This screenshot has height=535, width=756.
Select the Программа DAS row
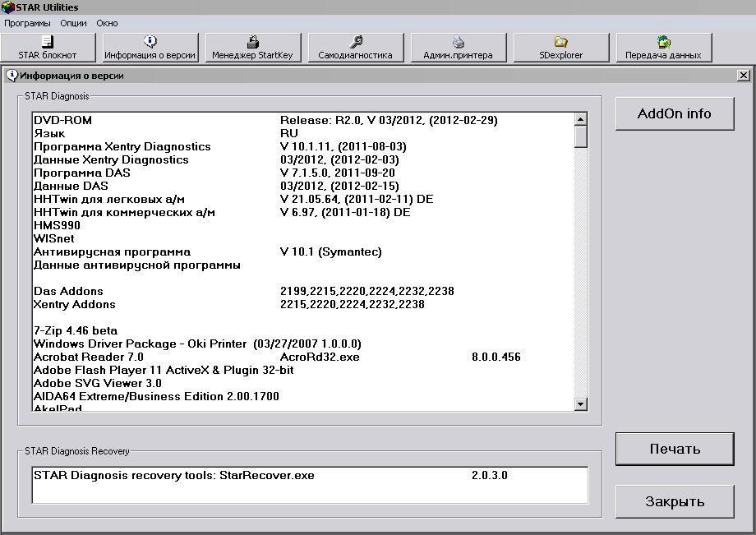click(x=304, y=173)
